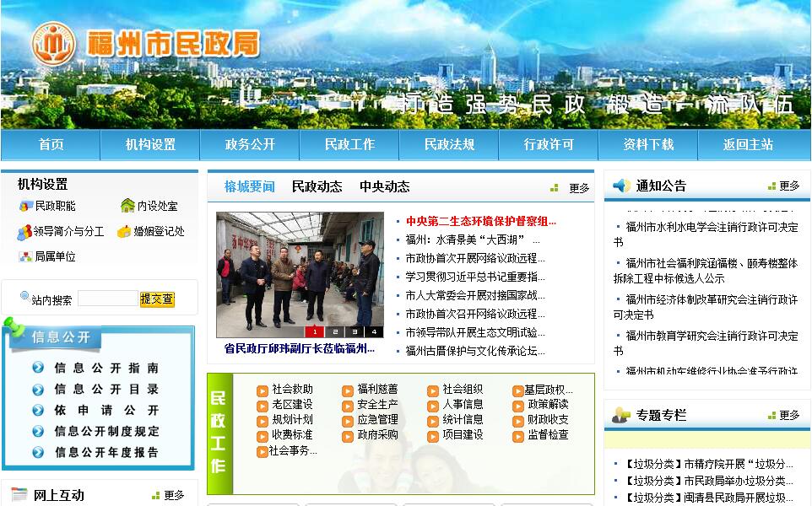Select 行政许可 in the navigation bar

[549, 144]
